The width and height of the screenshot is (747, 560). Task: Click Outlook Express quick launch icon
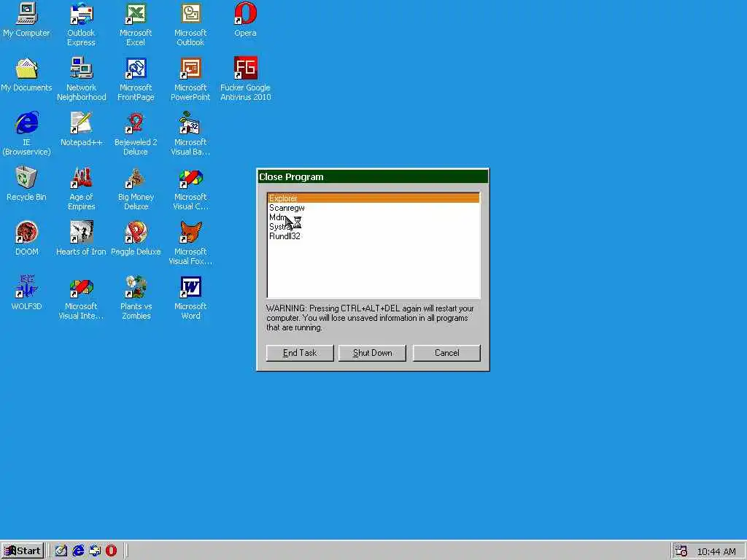[x=95, y=551]
